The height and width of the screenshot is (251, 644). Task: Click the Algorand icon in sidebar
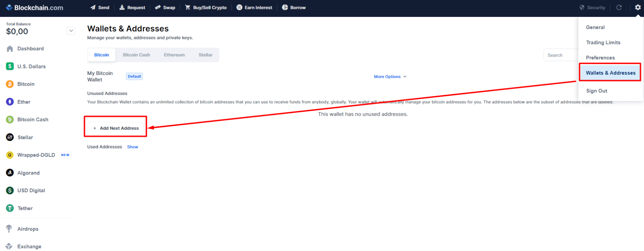pyautogui.click(x=10, y=173)
